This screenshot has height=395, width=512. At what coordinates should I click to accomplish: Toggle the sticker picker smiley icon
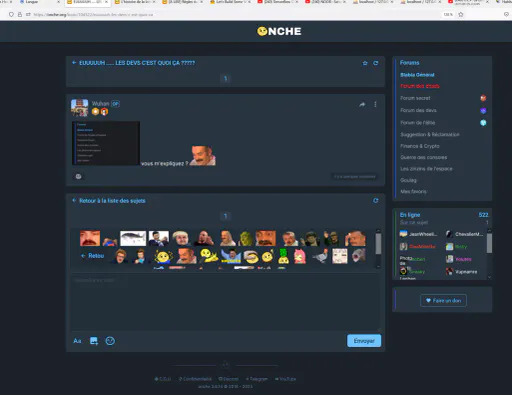coord(110,341)
